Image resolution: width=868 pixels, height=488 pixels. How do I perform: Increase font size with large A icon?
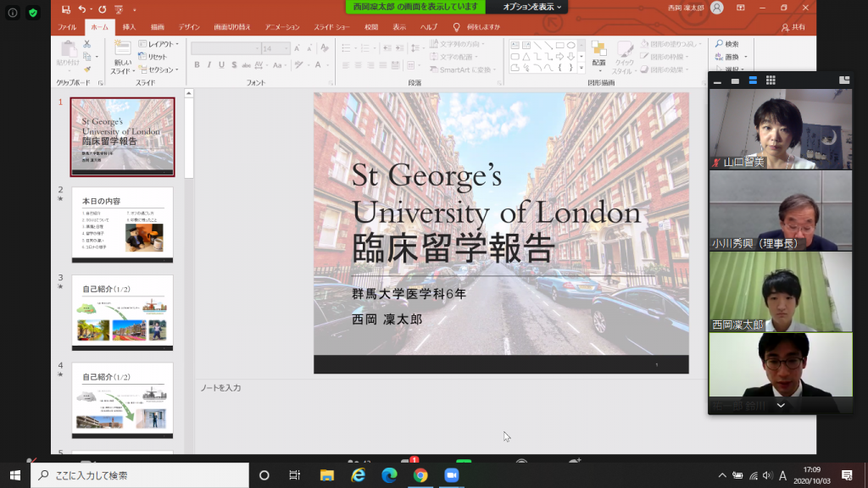[298, 48]
